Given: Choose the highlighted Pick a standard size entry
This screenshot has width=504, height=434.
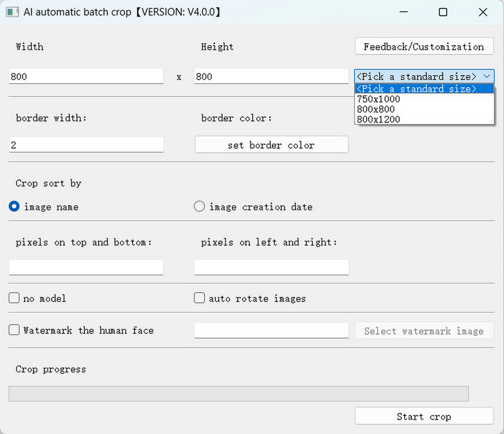Looking at the screenshot, I should pos(424,89).
